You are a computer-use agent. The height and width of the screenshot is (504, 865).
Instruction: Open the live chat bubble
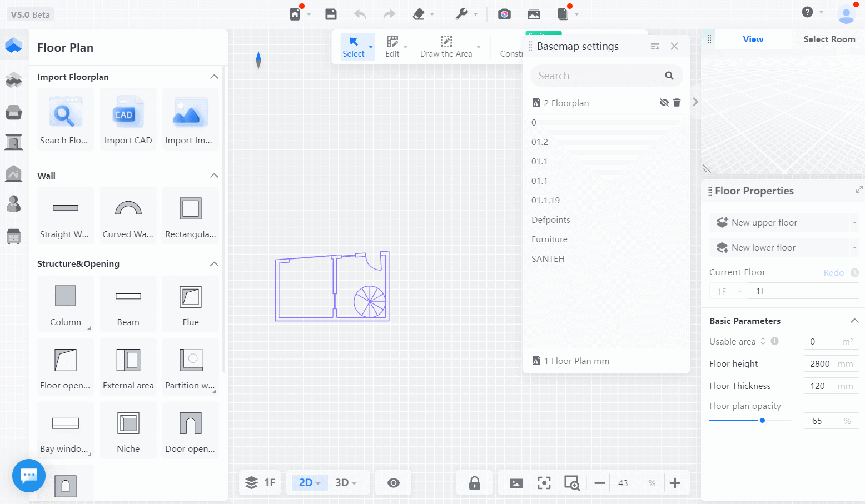coord(29,476)
